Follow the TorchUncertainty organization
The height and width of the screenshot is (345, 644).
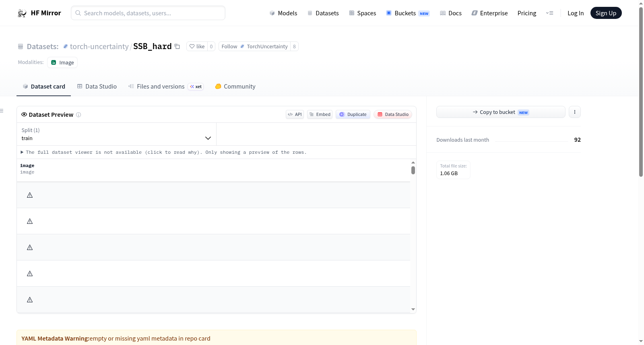255,46
